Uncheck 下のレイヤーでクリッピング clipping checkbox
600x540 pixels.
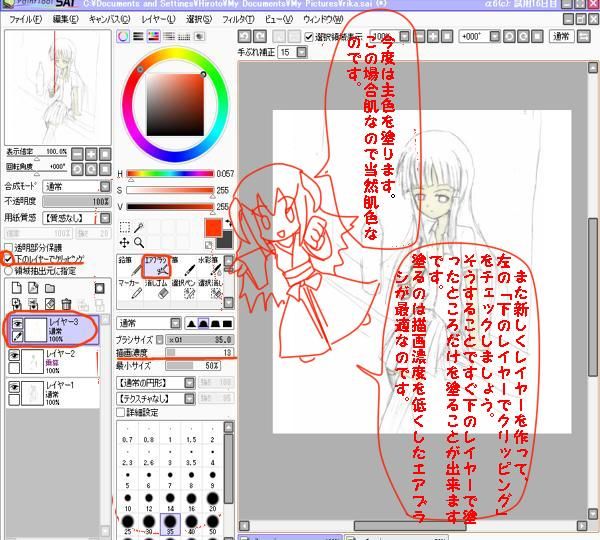(8, 259)
